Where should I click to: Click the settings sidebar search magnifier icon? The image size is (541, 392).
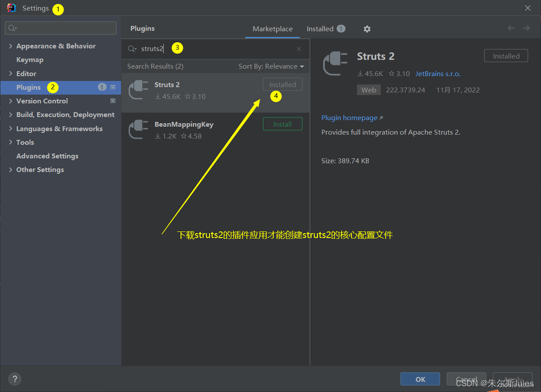[x=12, y=28]
